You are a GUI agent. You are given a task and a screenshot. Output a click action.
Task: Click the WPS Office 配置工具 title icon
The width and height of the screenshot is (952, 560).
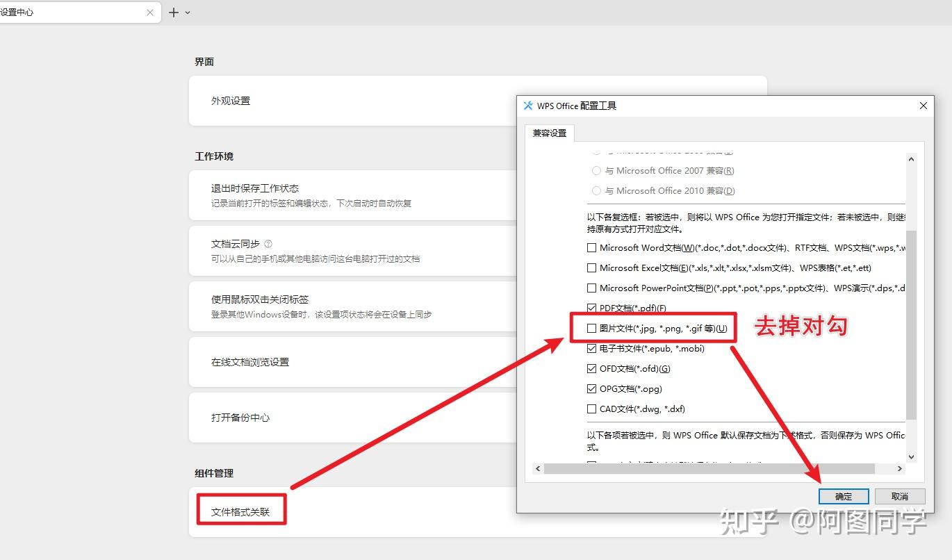tap(528, 106)
